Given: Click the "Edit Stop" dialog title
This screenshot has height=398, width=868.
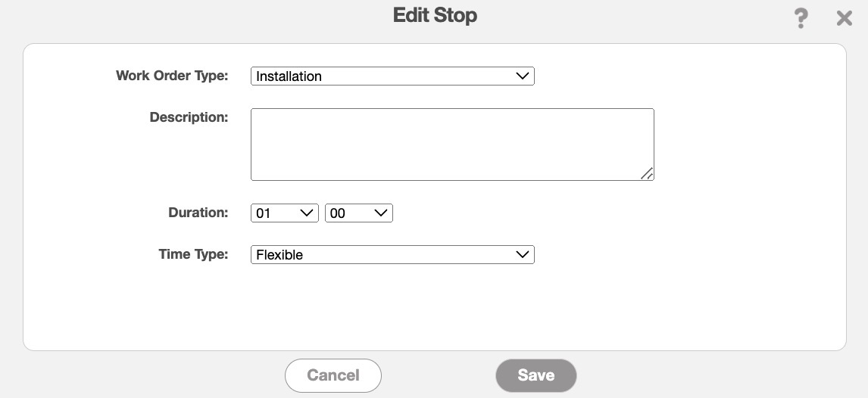Looking at the screenshot, I should [435, 15].
